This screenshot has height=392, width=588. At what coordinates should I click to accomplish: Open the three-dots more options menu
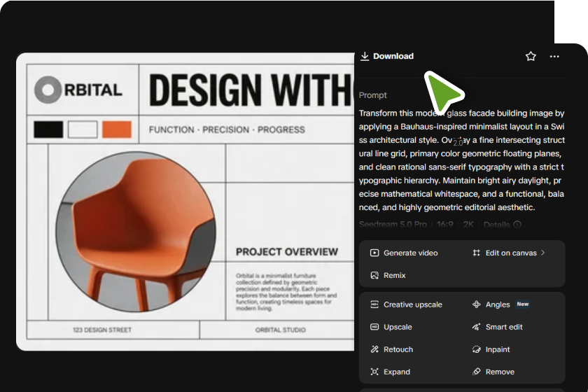tap(554, 56)
